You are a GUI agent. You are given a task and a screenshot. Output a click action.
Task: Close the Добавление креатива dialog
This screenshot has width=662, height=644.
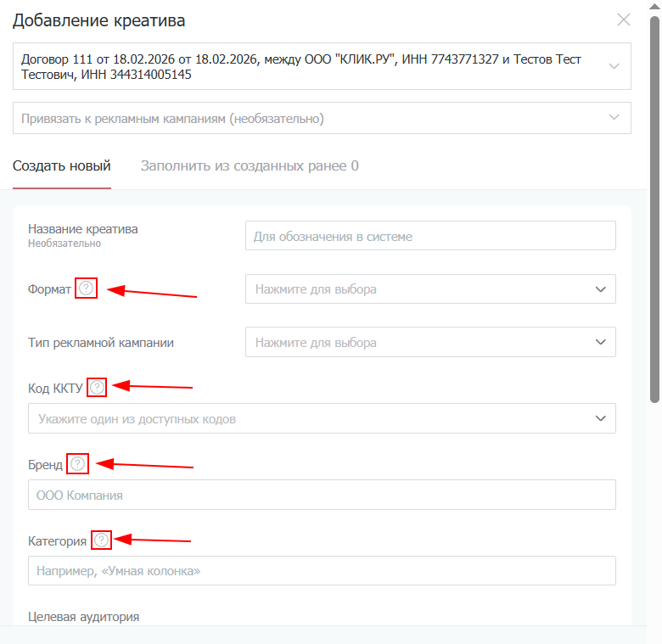624,20
